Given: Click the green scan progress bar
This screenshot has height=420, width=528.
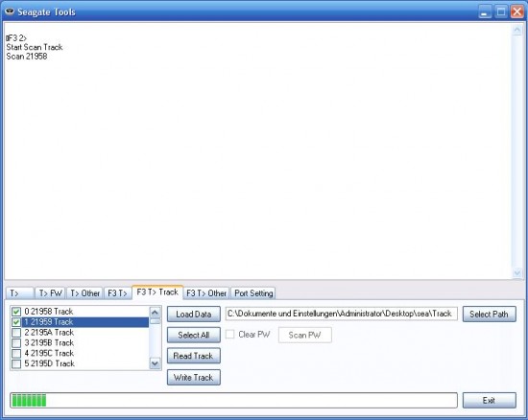Looking at the screenshot, I should click(233, 400).
